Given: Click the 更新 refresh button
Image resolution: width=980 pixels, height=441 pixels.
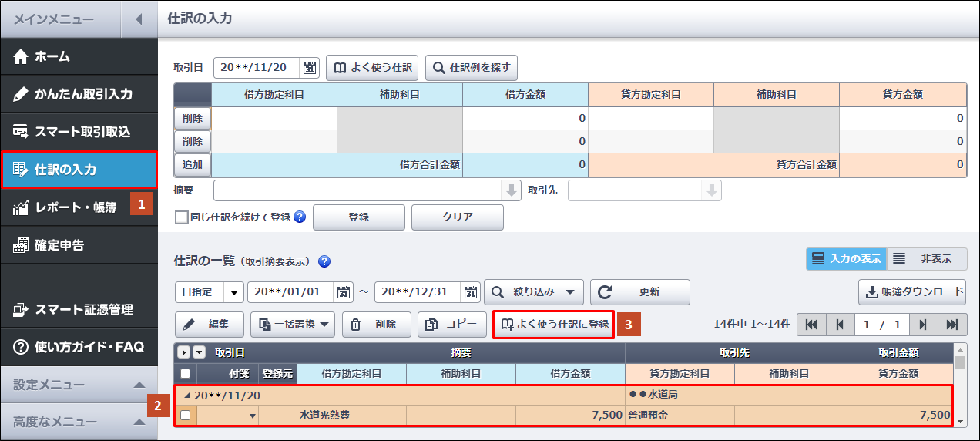Looking at the screenshot, I should [640, 292].
